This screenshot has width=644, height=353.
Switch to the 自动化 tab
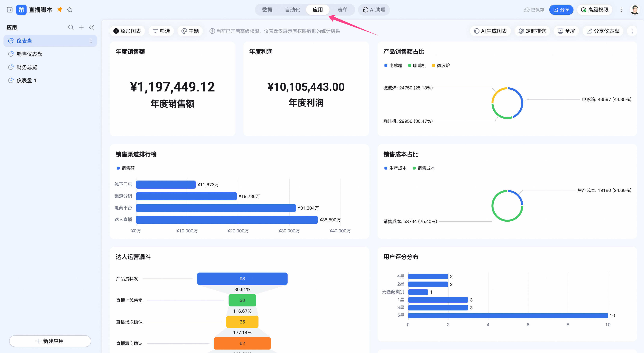tap(292, 10)
